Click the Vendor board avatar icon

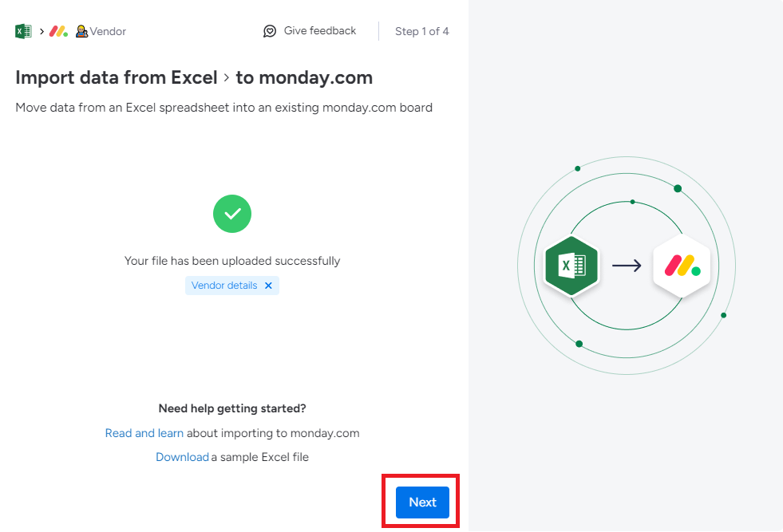tap(81, 31)
